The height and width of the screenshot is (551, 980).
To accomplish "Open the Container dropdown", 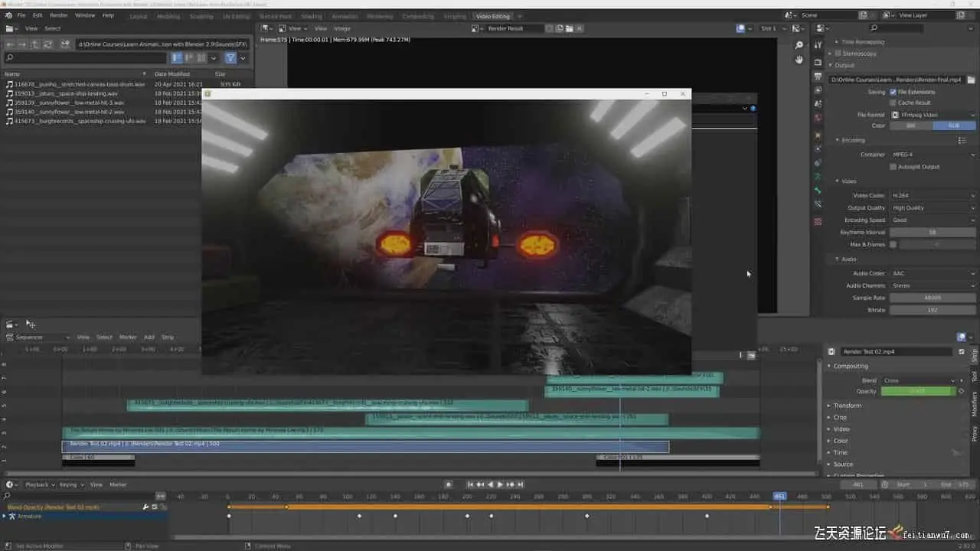I will click(933, 155).
